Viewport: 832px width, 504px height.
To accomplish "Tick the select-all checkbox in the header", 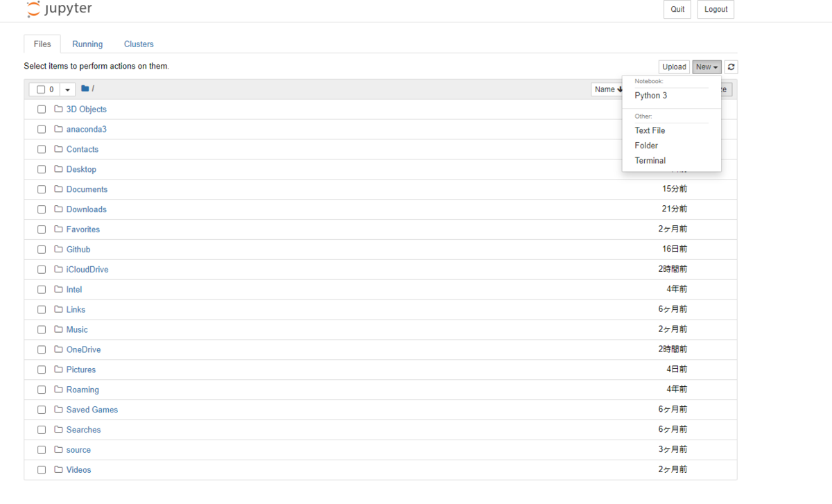I will click(41, 89).
